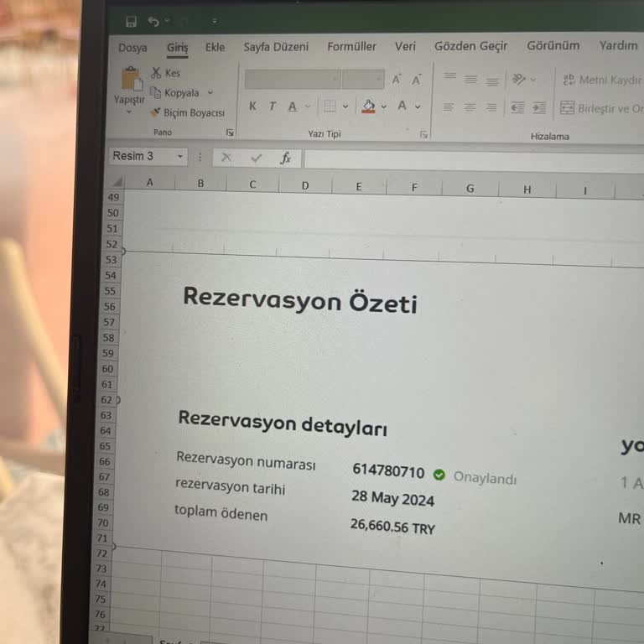644x644 pixels.
Task: Select column G header
Action: pyautogui.click(x=470, y=189)
